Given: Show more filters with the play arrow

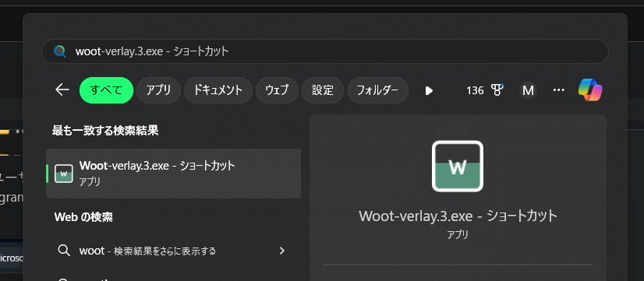Looking at the screenshot, I should click(x=429, y=90).
